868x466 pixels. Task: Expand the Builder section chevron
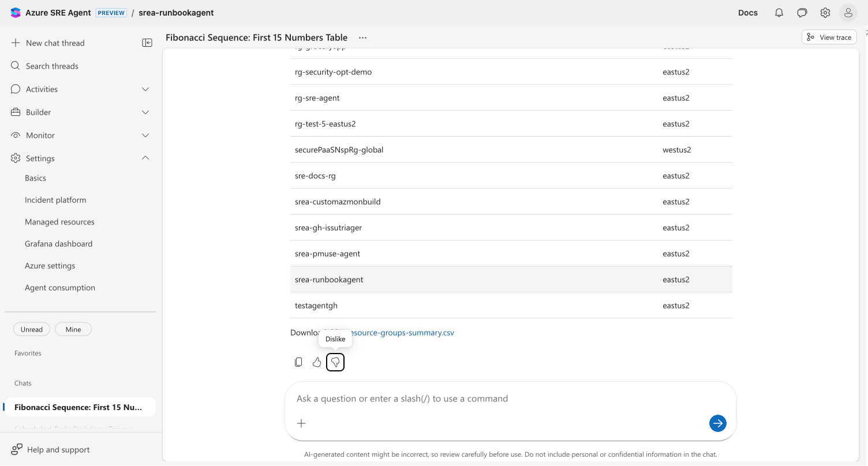coord(145,112)
